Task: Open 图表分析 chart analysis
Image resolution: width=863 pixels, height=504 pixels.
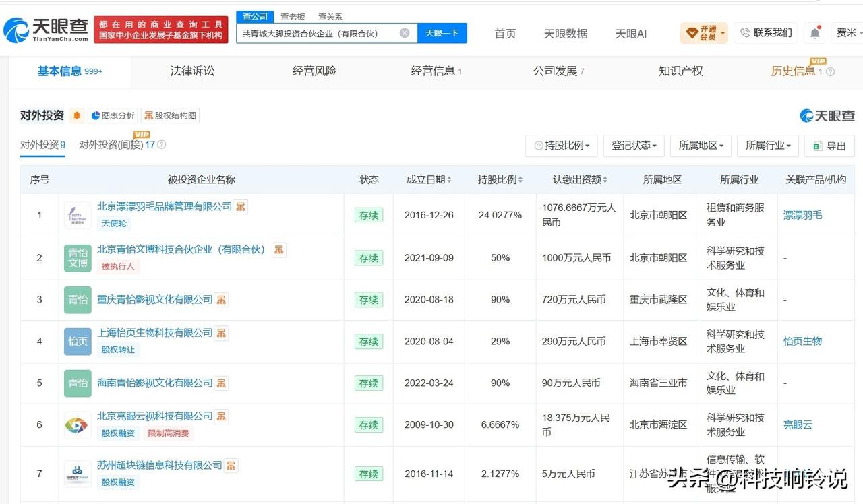Action: pos(113,116)
